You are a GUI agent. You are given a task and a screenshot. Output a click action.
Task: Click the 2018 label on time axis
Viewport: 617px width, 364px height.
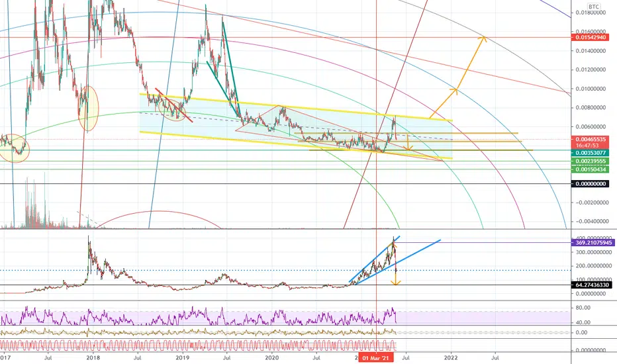(93, 357)
